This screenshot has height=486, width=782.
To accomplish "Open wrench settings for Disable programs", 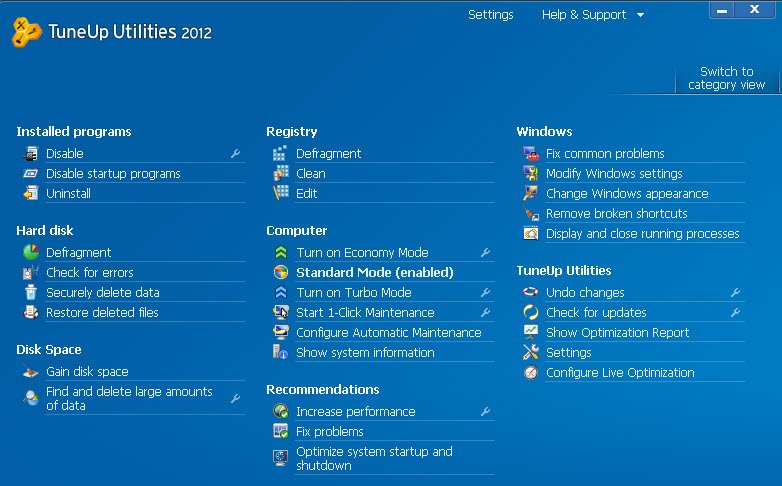I will (x=235, y=154).
